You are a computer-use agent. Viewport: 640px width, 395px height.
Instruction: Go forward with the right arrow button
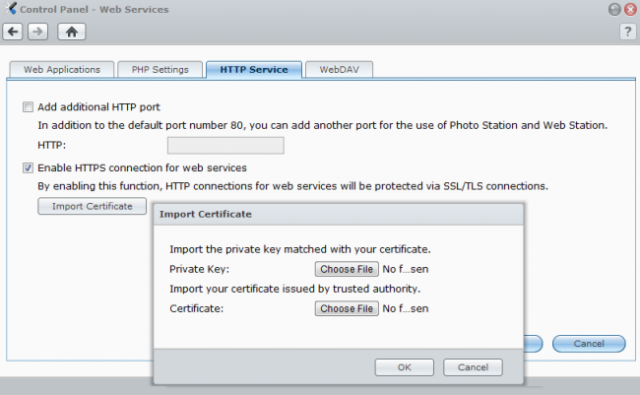click(38, 31)
